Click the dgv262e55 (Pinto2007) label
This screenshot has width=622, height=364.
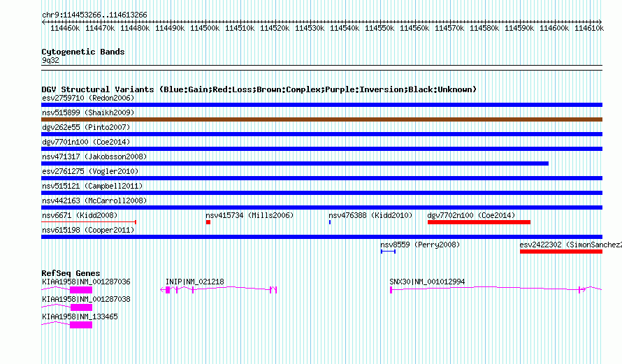(86, 127)
